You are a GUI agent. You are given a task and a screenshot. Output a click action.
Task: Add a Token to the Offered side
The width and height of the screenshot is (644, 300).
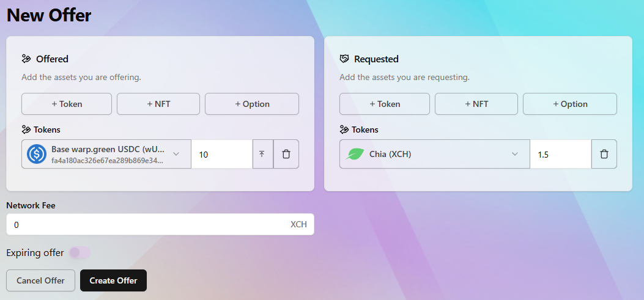(67, 104)
